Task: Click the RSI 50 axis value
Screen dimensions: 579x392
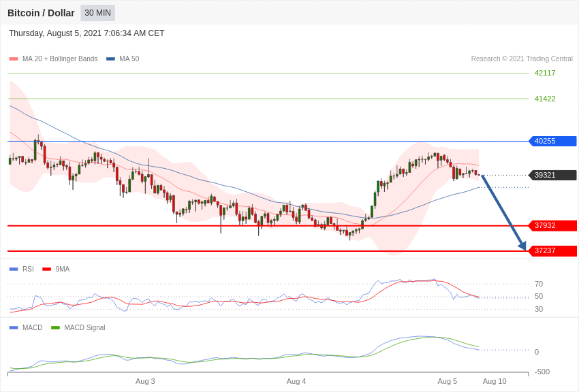Action: (539, 297)
